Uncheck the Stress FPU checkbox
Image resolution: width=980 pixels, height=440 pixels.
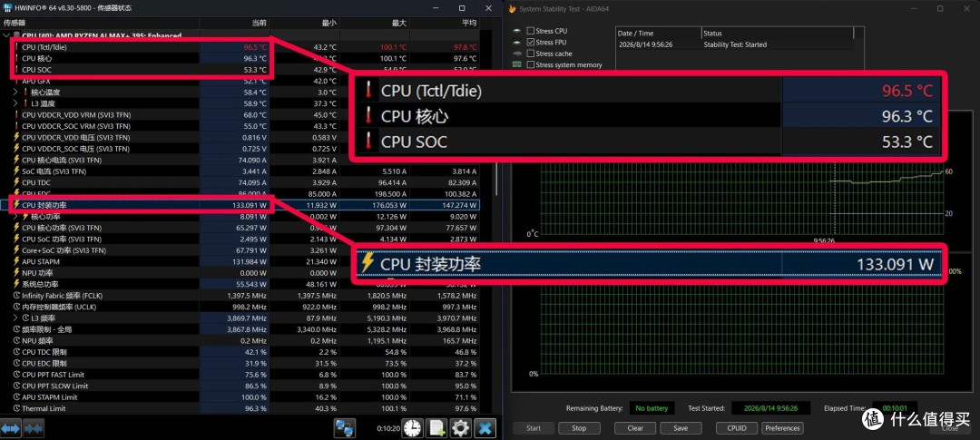[531, 42]
